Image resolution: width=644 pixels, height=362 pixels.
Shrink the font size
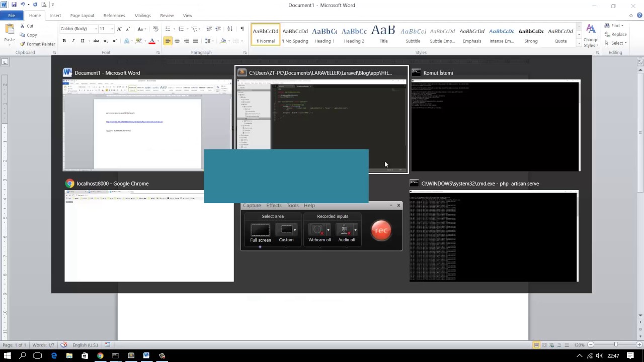click(128, 29)
